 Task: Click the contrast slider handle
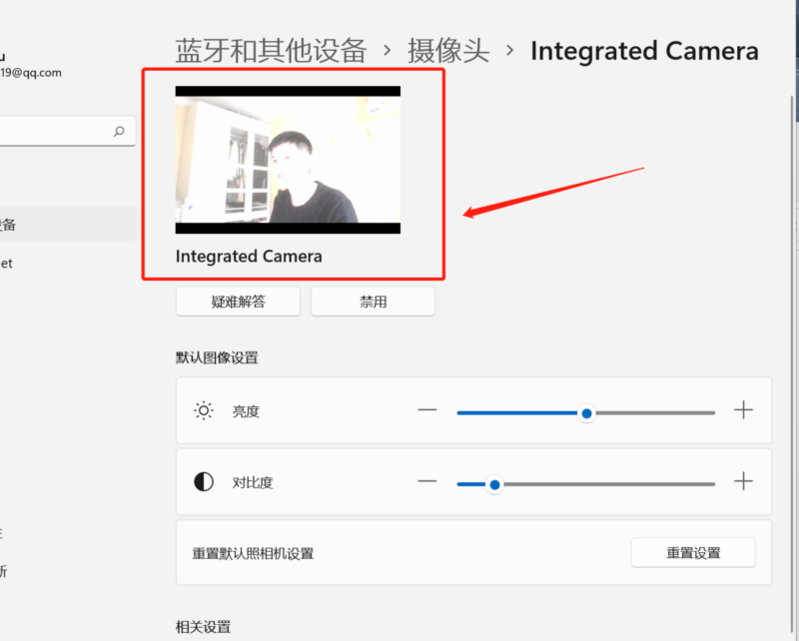click(x=494, y=484)
